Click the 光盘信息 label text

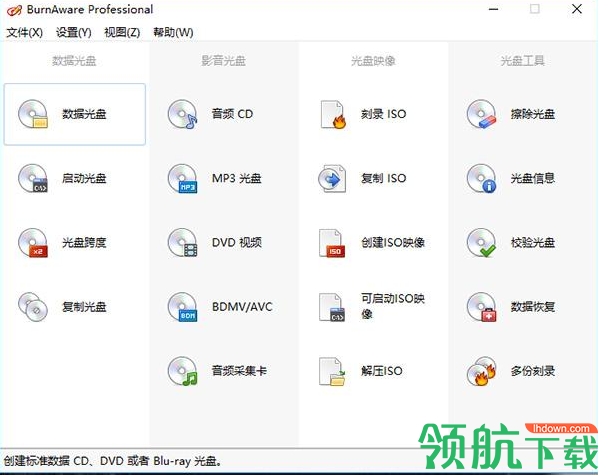[533, 178]
